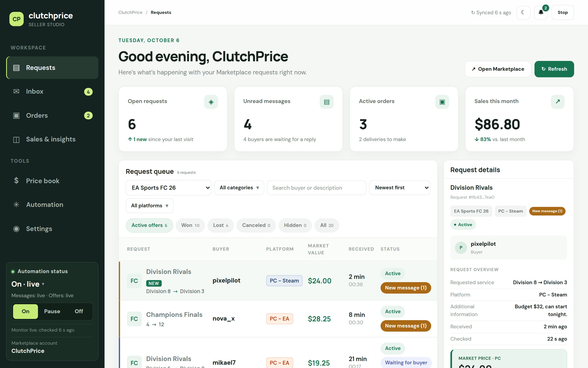Open the Newest first sort dropdown
The image size is (588, 368).
(x=399, y=188)
